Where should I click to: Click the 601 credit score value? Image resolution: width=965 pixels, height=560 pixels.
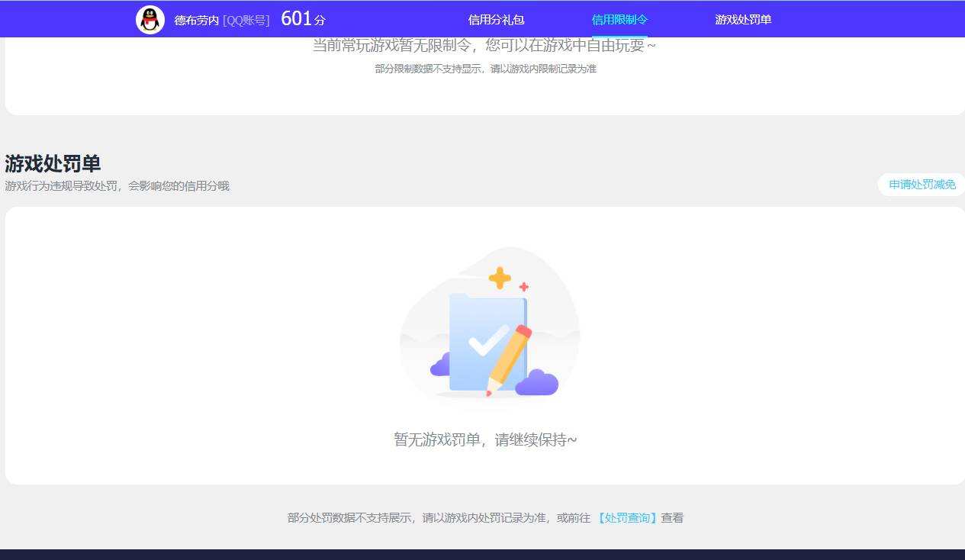(297, 19)
